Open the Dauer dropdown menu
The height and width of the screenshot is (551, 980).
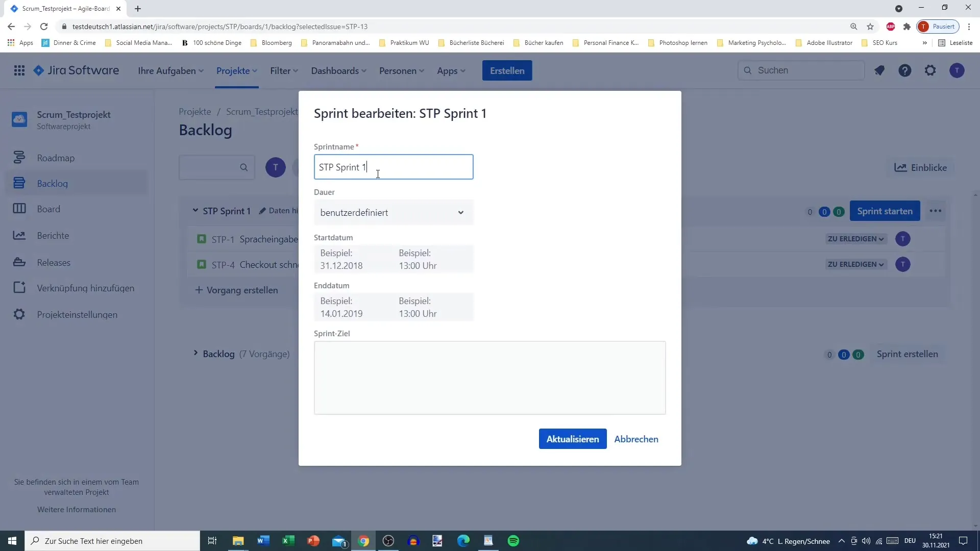[393, 213]
